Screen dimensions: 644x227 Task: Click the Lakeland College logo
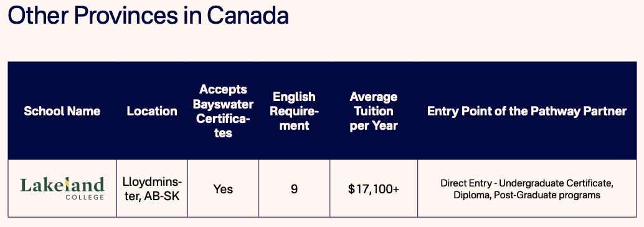pos(62,188)
